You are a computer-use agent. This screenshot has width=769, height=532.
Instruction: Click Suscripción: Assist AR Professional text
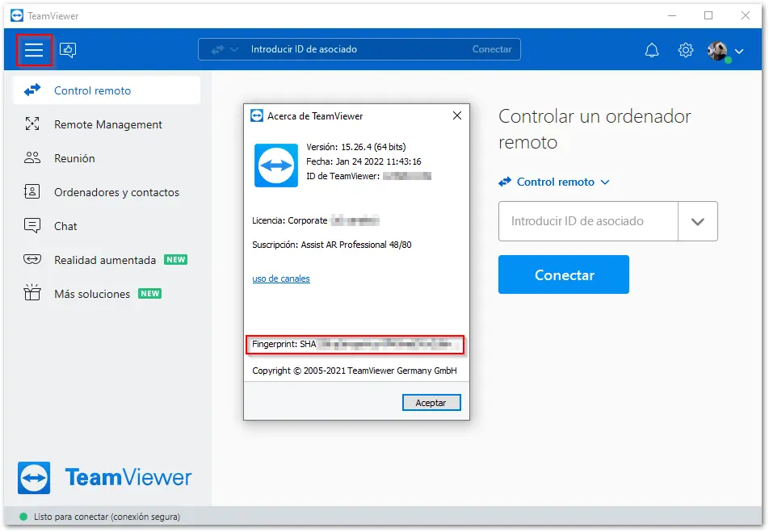(x=332, y=244)
